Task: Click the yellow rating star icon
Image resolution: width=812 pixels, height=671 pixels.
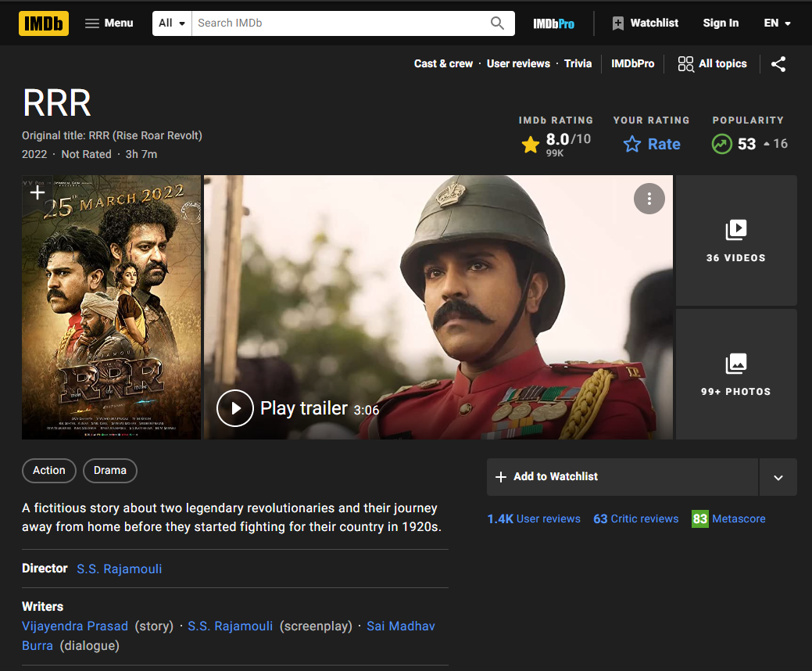Action: coord(531,145)
